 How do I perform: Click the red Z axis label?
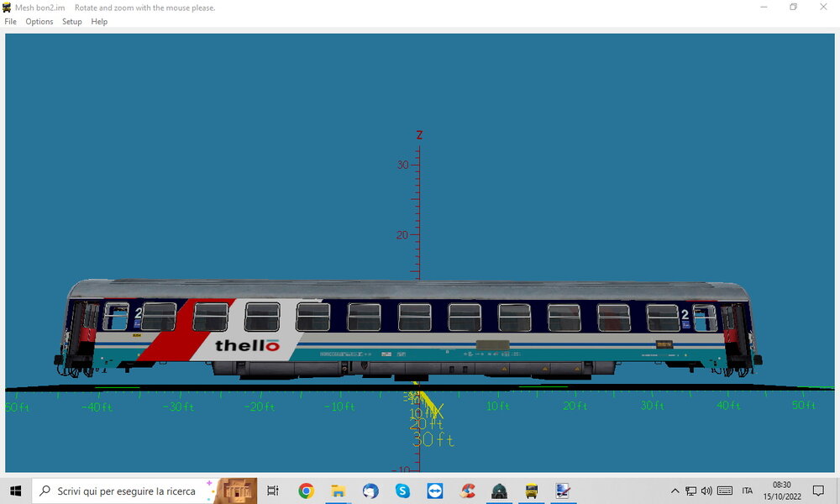(x=419, y=135)
